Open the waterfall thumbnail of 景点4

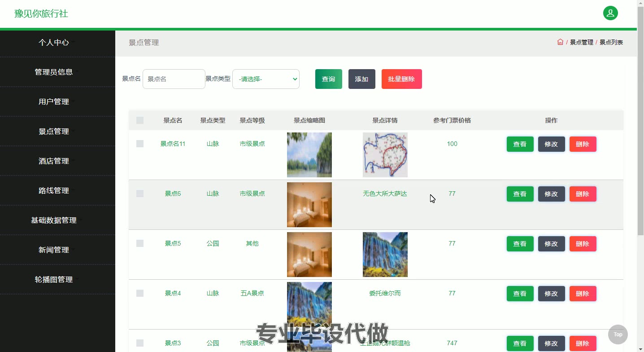tap(309, 304)
